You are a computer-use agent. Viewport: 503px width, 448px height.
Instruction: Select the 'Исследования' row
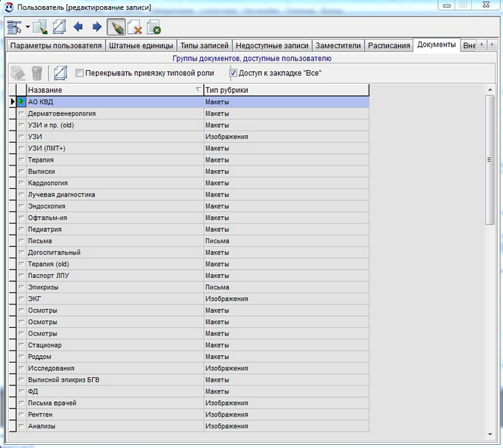[x=193, y=368]
